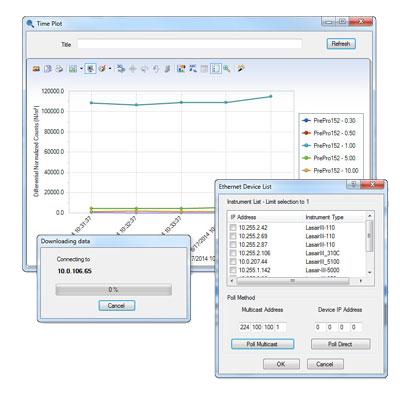The width and height of the screenshot is (400, 400).
Task: Click the copy icon in chart toolbar
Action: click(x=48, y=69)
